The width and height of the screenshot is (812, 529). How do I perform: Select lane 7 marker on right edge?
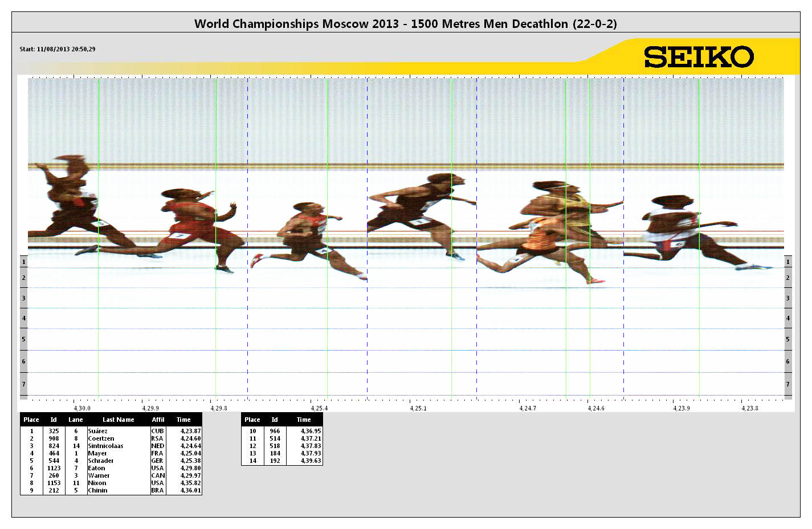787,384
